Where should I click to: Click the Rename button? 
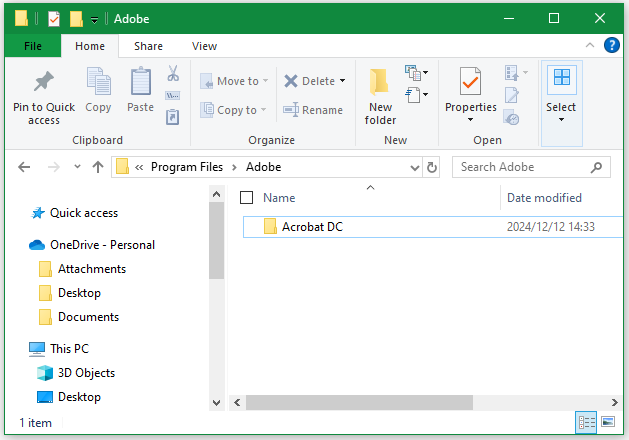pos(313,110)
